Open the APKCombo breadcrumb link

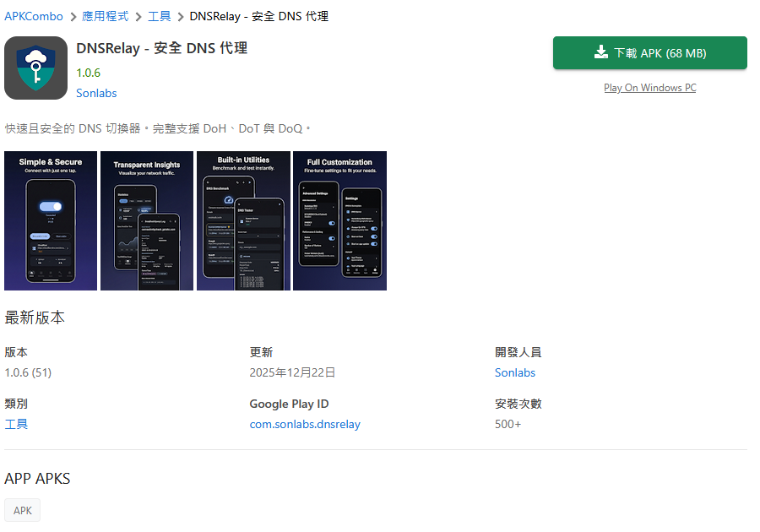(x=34, y=16)
